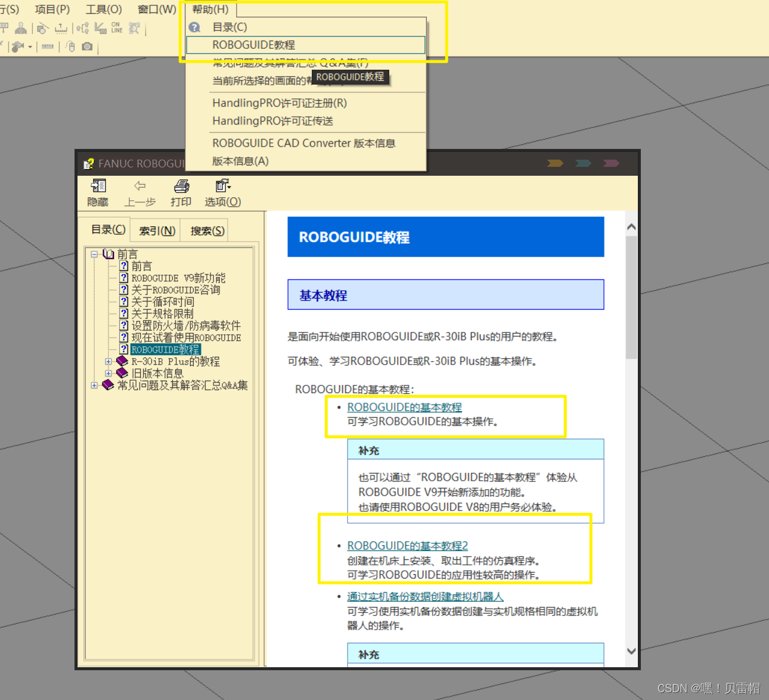
Task: Click the page icon beside 设置防火墙/防病毒软件
Action: [x=124, y=326]
